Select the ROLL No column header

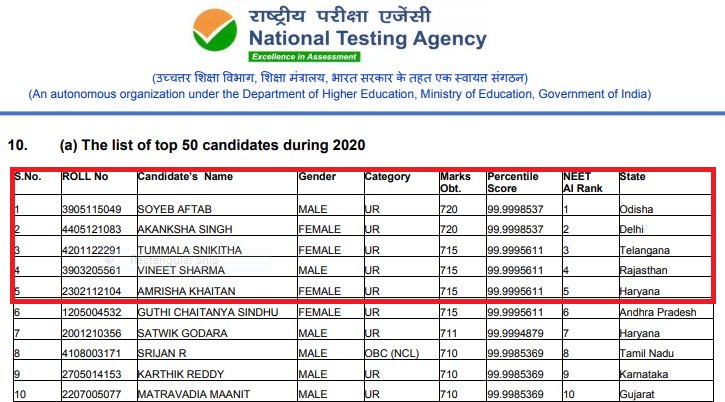tap(85, 176)
